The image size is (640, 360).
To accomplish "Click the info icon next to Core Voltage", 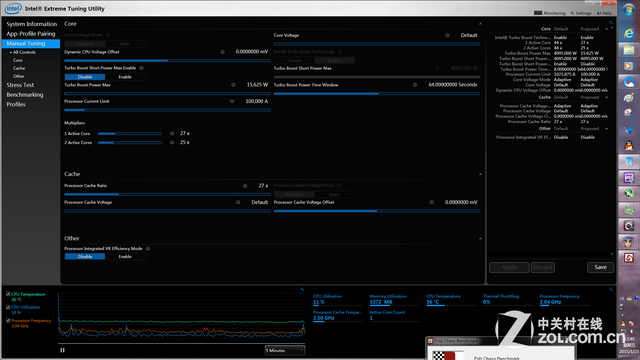I will pyautogui.click(x=447, y=36).
